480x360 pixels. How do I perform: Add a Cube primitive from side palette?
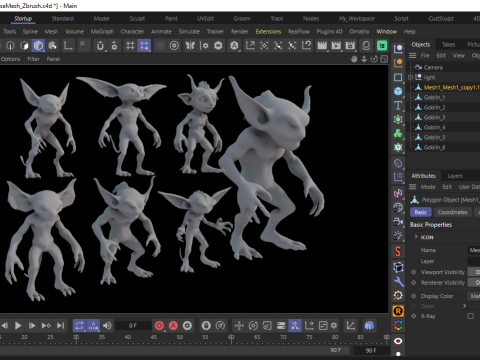(398, 91)
